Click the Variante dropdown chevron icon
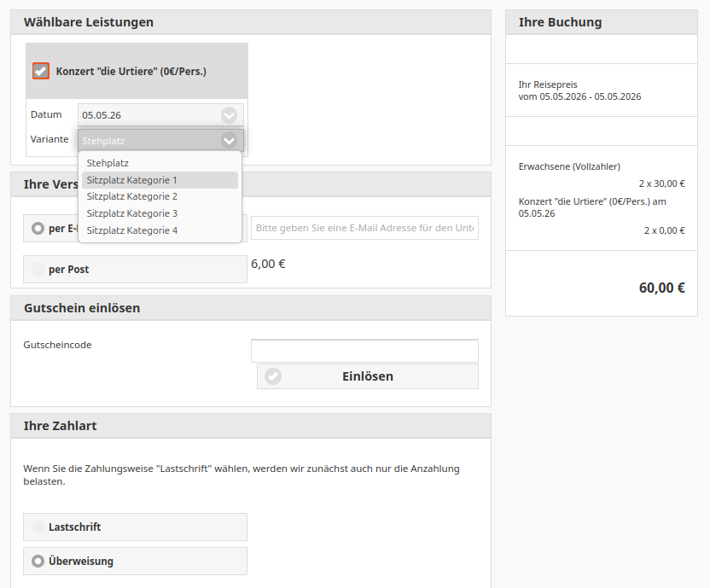710x588 pixels. coord(229,141)
